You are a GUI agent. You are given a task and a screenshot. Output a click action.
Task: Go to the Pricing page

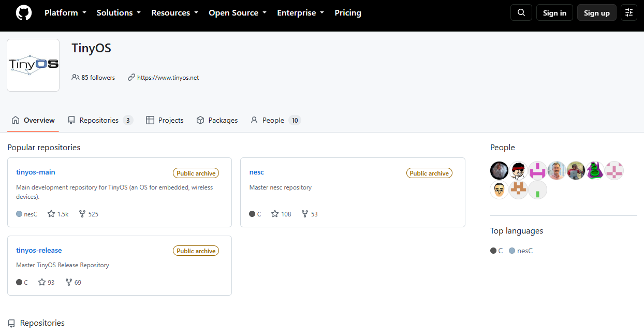348,13
